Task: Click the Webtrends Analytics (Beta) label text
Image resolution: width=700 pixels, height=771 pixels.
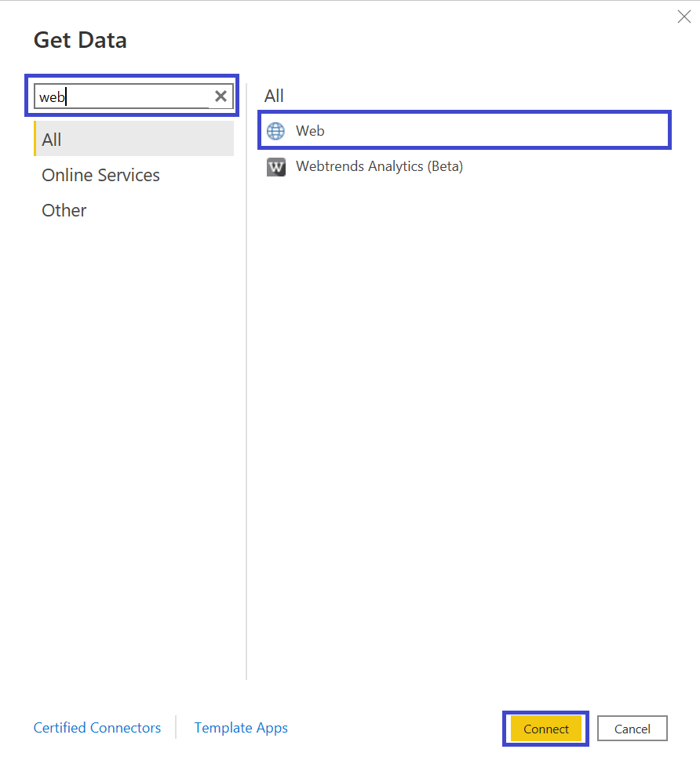Action: coord(379,166)
